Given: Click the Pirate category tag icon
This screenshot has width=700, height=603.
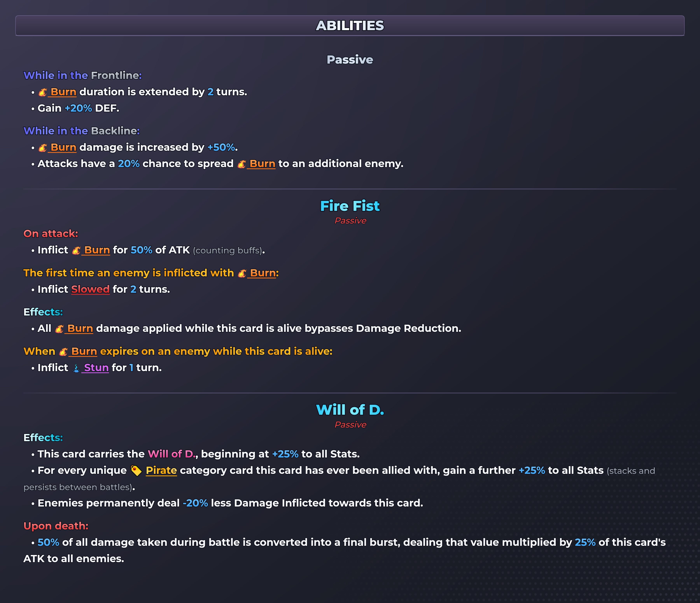Looking at the screenshot, I should pos(136,471).
